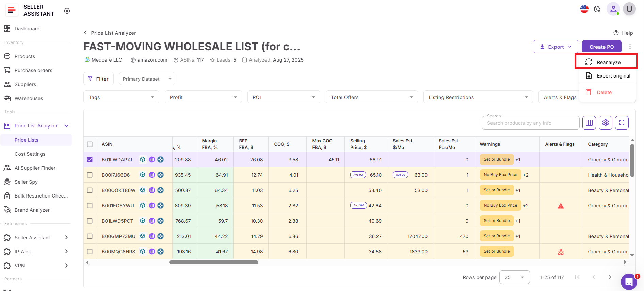This screenshot has width=644, height=291.
Task: Click No Buy Box Price tag for B00I7J66D6
Action: point(500,175)
